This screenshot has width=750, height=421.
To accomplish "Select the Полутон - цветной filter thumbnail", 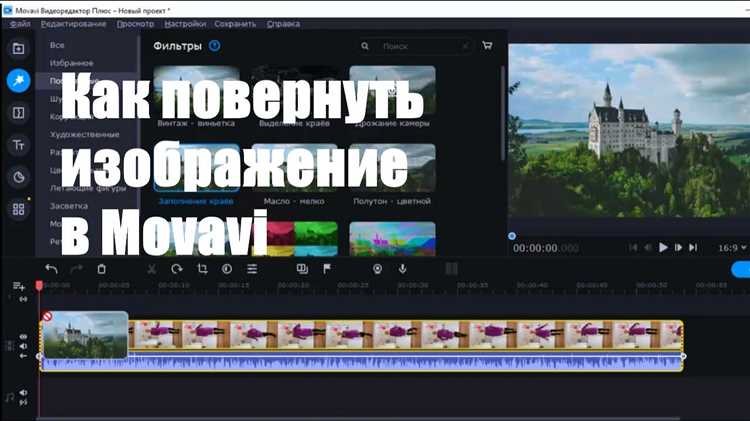I will point(392,167).
